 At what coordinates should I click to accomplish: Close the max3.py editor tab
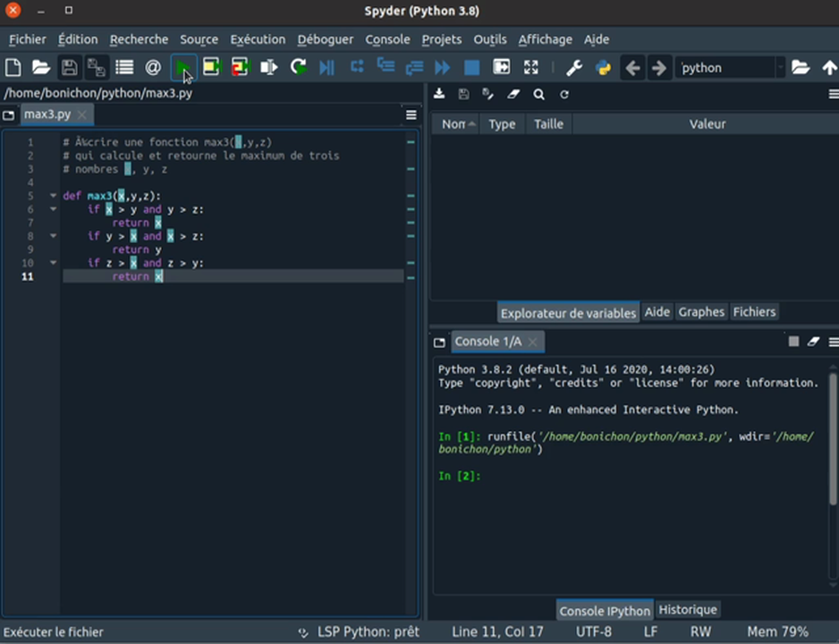click(x=82, y=114)
